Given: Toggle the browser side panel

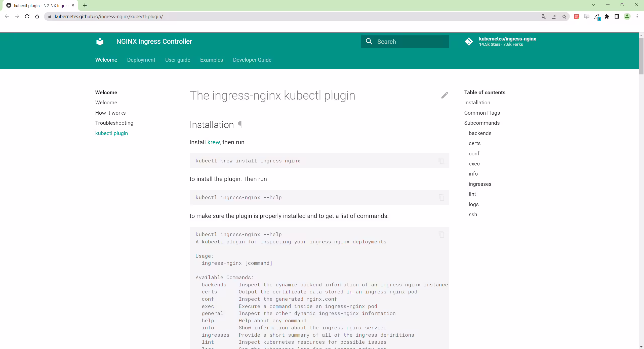Looking at the screenshot, I should click(617, 17).
